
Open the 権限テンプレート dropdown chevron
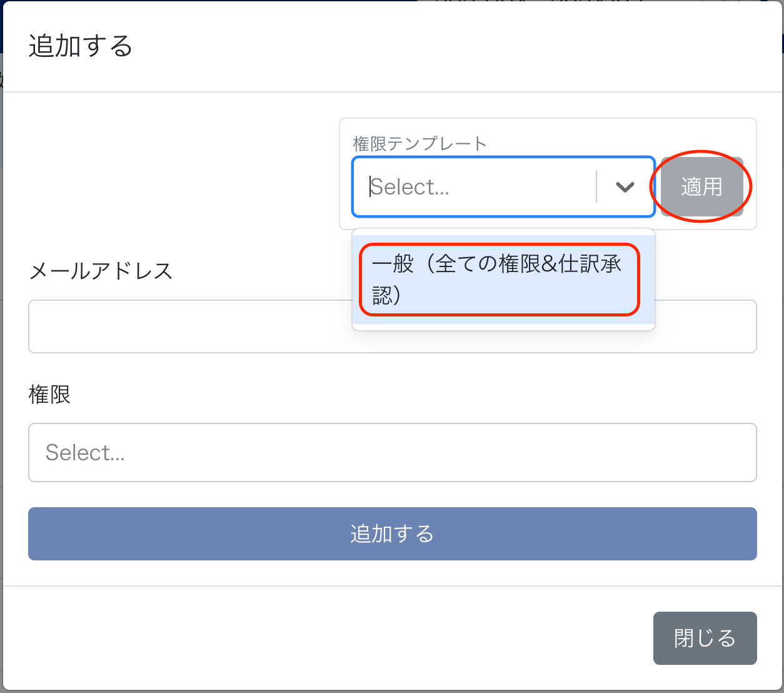coord(625,187)
